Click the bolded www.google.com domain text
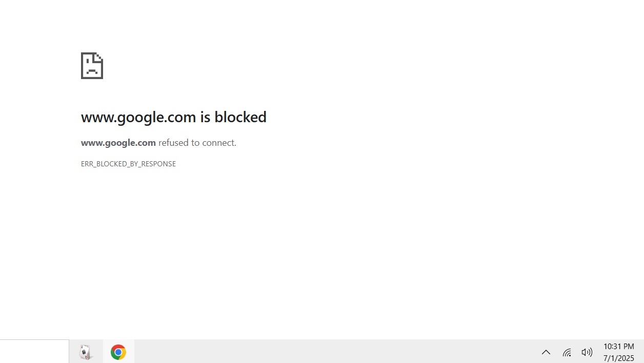 tap(118, 143)
